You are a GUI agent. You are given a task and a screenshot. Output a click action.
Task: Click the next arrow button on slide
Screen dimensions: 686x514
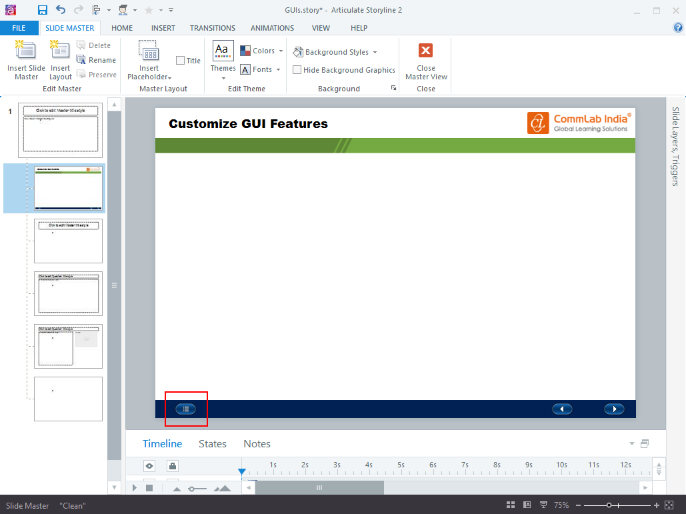click(x=613, y=409)
